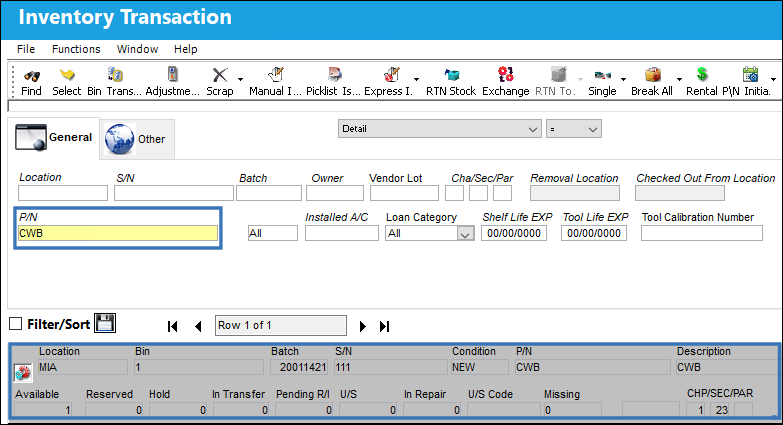783x425 pixels.
Task: Click the Select toolbar icon
Action: (x=66, y=75)
